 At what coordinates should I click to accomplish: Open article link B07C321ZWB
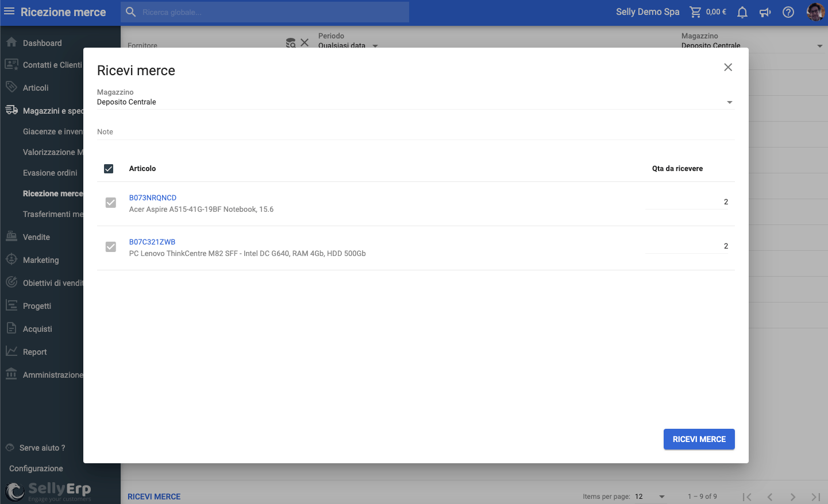coord(152,242)
